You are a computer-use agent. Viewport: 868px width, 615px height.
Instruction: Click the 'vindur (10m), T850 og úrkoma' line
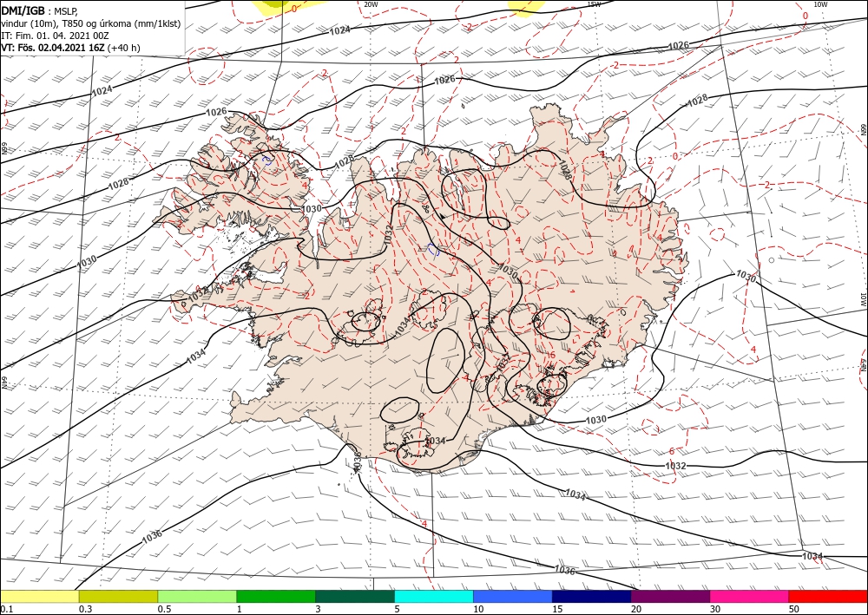(91, 23)
